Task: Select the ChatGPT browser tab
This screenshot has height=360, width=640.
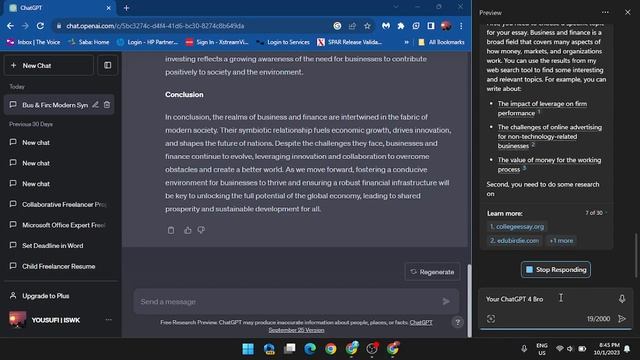Action: 59,8
